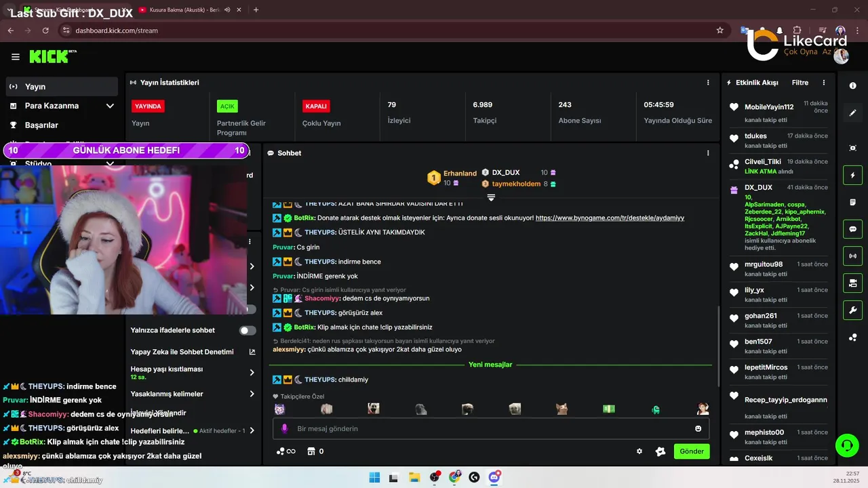Toggle the lightning activity feed icon
Screen dimensions: 868x488
tap(853, 175)
